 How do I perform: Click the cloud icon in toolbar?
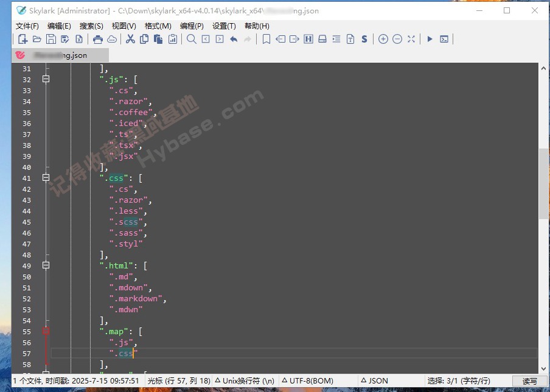tap(112, 39)
